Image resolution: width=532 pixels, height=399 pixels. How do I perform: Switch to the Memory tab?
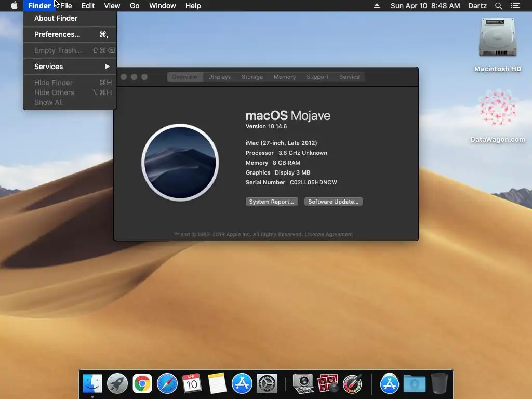coord(285,77)
